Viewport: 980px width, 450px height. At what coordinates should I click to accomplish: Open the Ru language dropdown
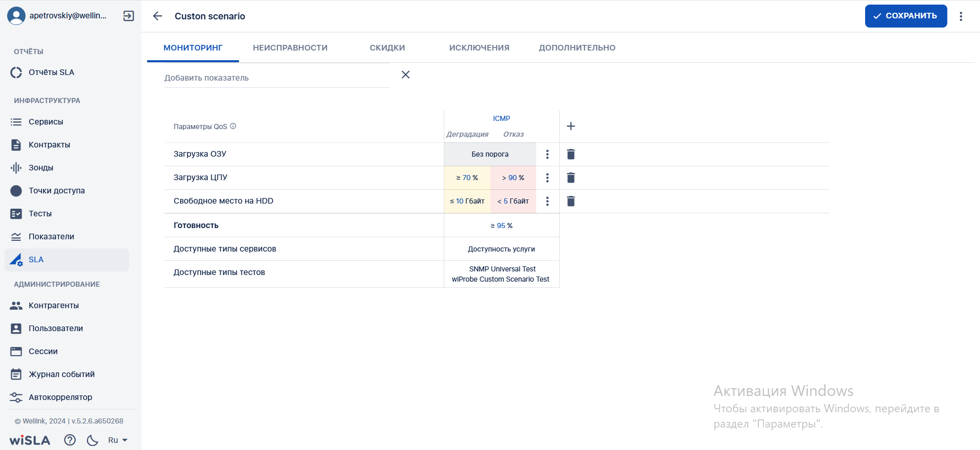[117, 440]
